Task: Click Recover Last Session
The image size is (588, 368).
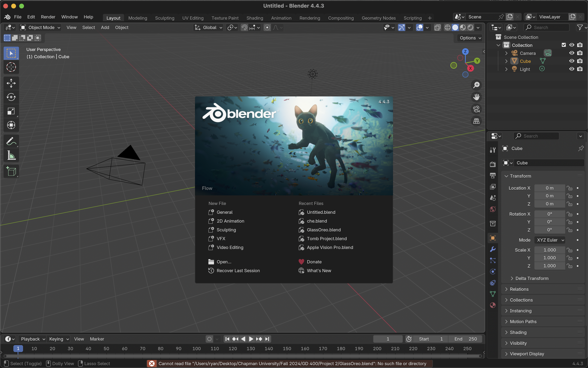Action: point(238,271)
